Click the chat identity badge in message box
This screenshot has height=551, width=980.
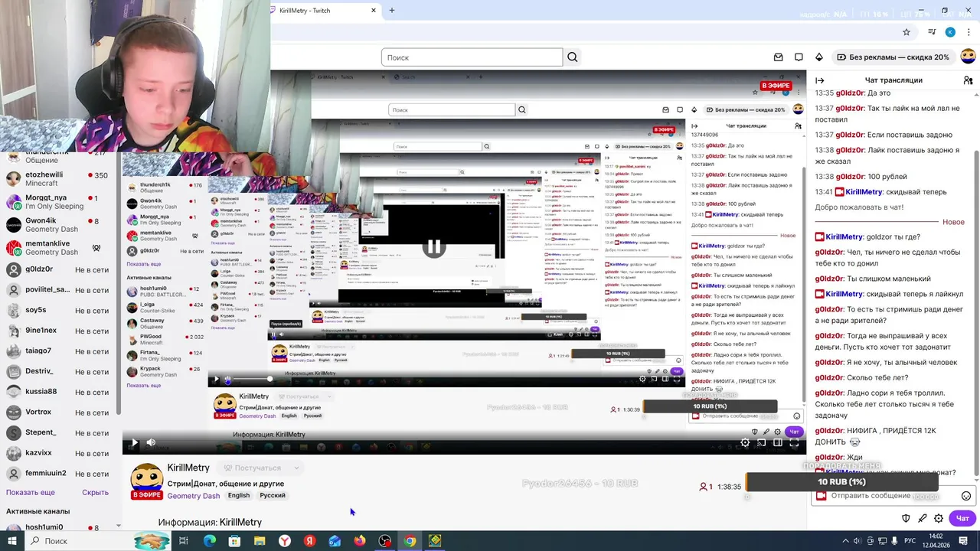click(822, 496)
